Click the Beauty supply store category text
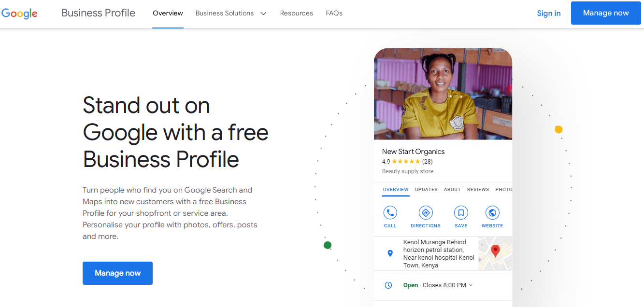This screenshot has height=307, width=644. (x=408, y=171)
